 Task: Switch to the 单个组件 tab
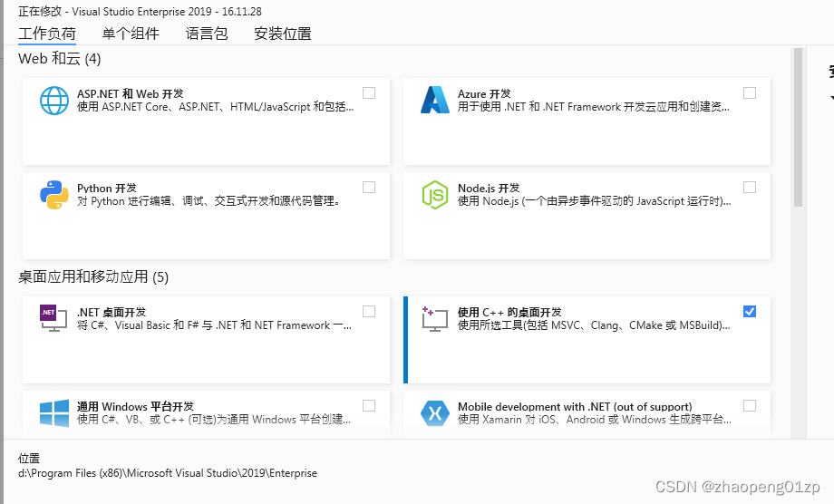pos(131,34)
